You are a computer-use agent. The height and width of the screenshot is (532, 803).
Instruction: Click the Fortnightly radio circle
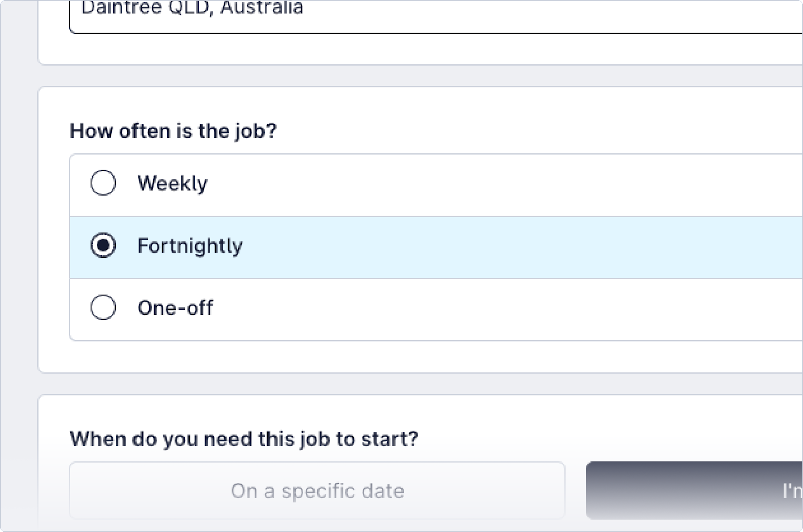(104, 246)
